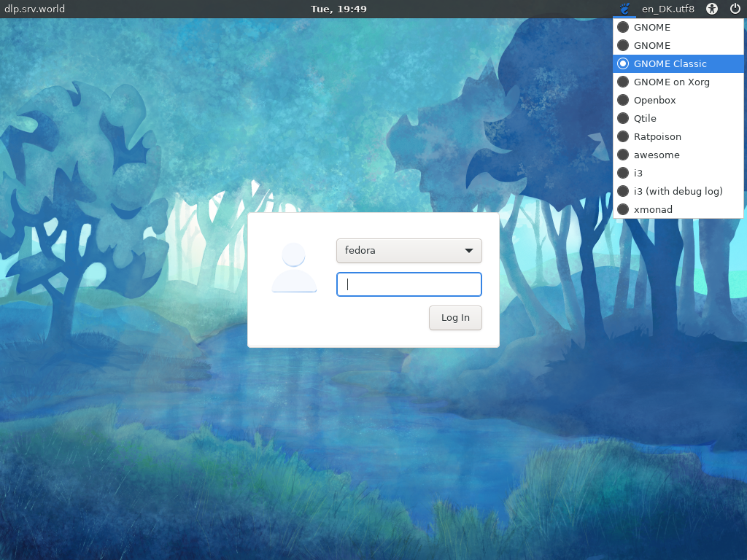This screenshot has width=747, height=560.
Task: Click the power icon in the top bar
Action: (737, 9)
